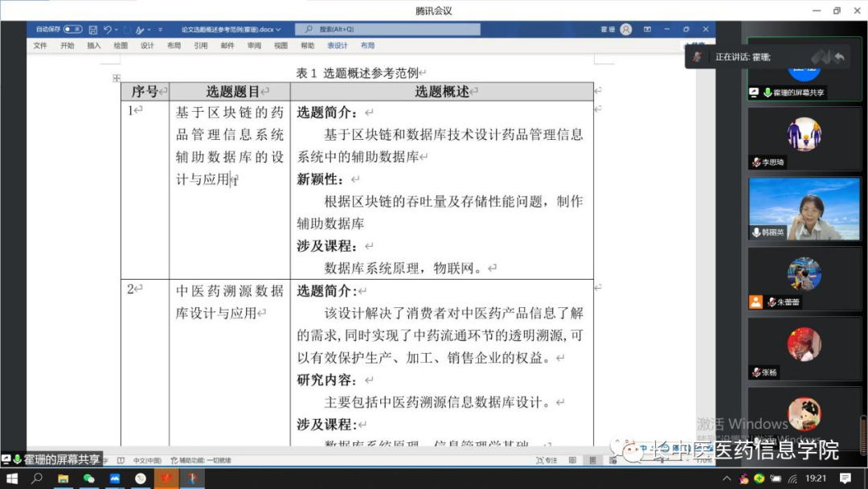The image size is (868, 489).
Task: Switch to the Print Layout view icon
Action: pyautogui.click(x=592, y=460)
